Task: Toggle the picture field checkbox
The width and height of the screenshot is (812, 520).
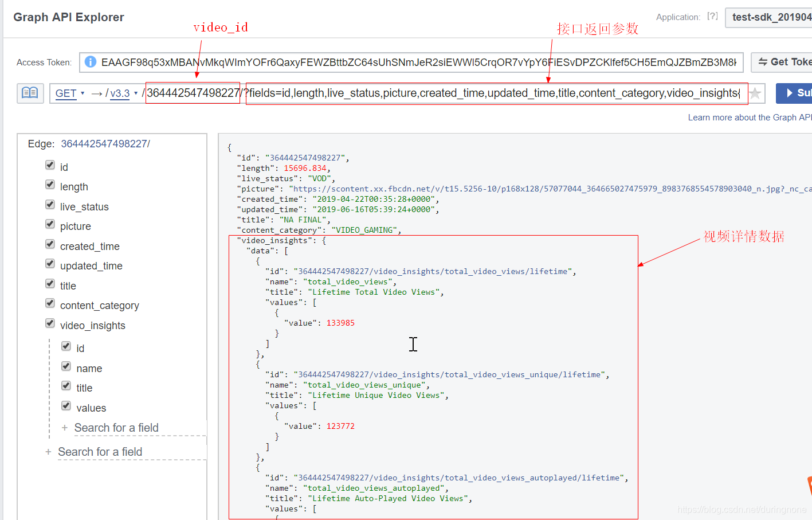Action: (x=50, y=224)
